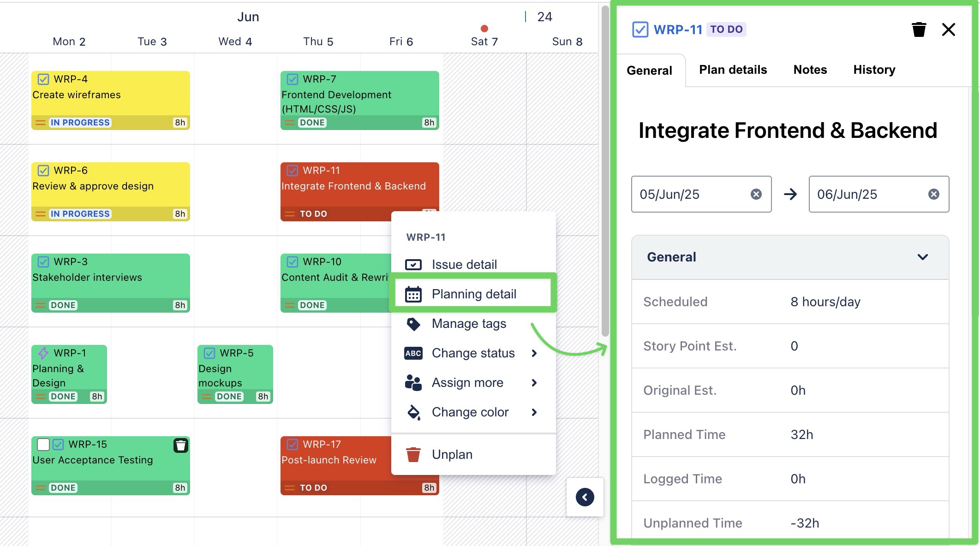Viewport: 980px width, 546px height.
Task: Check the empty checkbox on WRP-15 User Acceptance Testing
Action: point(43,444)
